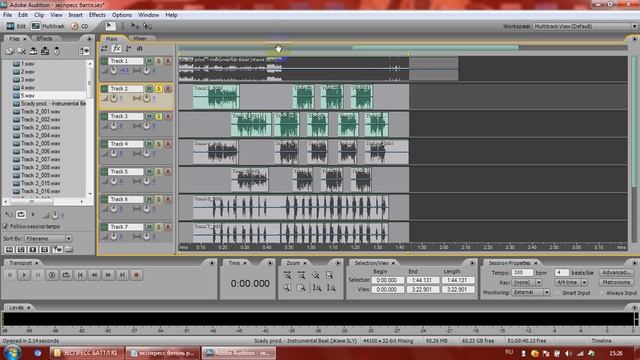640x360 pixels.
Task: Switch to Edit view
Action: [16, 26]
